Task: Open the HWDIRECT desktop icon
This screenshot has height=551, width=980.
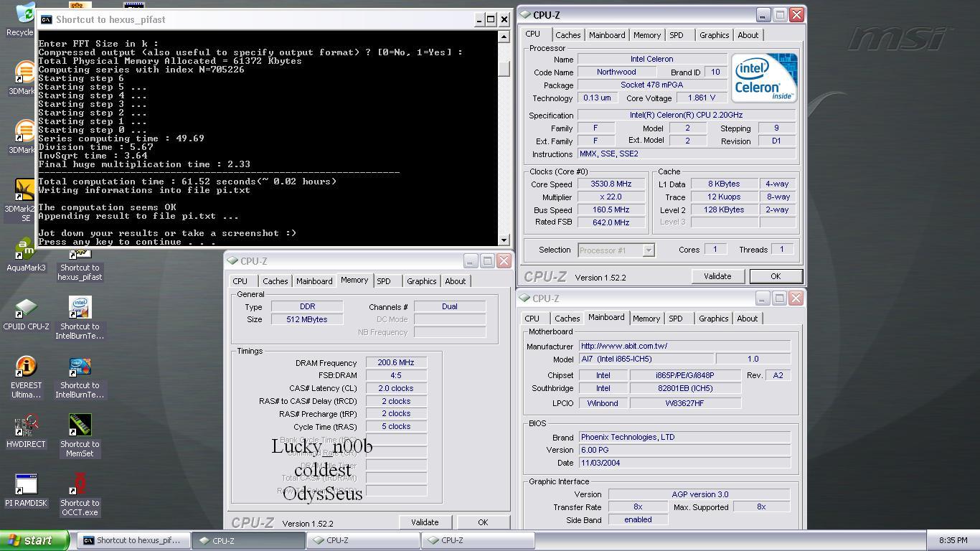Action: (x=26, y=432)
